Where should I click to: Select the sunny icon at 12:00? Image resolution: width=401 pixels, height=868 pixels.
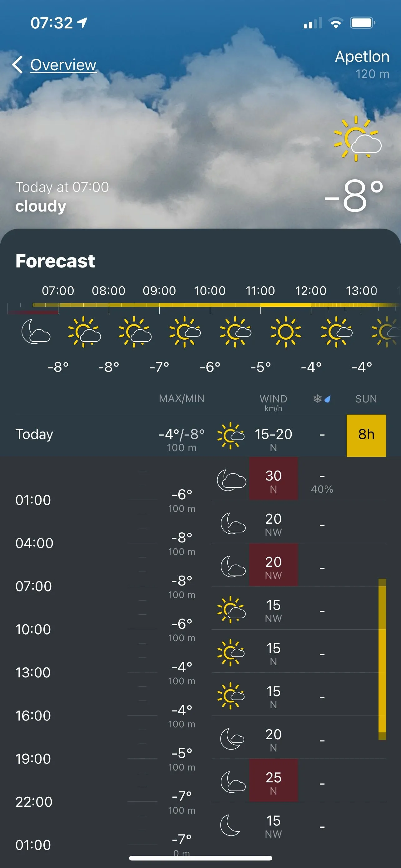pos(285,332)
